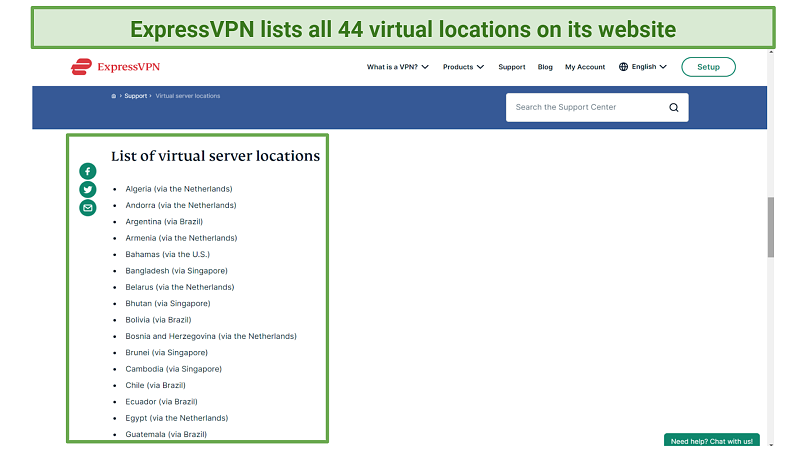Image resolution: width=806 pixels, height=453 pixels.
Task: Click the page vertical scrollbar thumb
Action: 771,227
